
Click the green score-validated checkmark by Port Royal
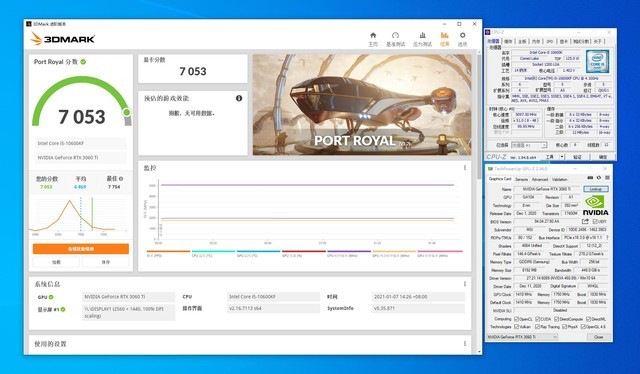pyautogui.click(x=83, y=62)
